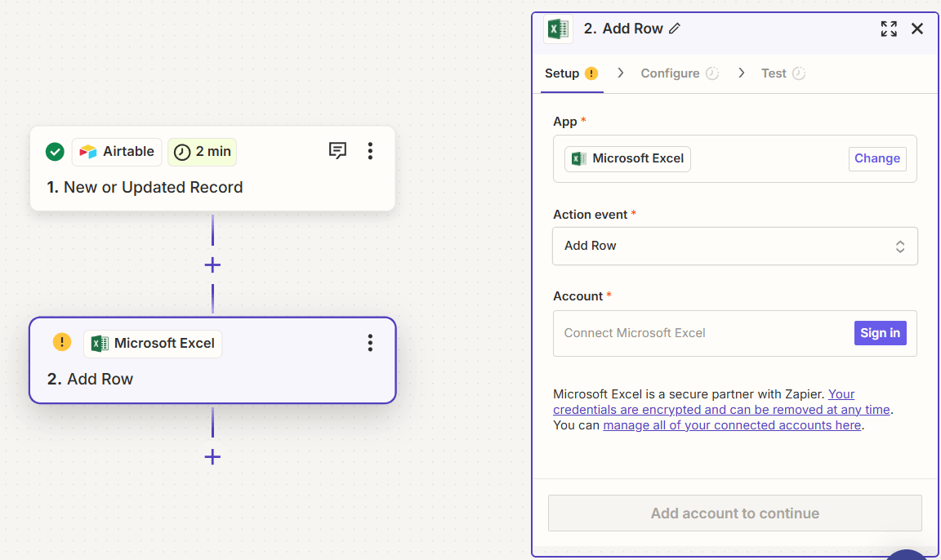Click the Change button for the app
Viewport: 941px width, 560px height.
pos(877,158)
